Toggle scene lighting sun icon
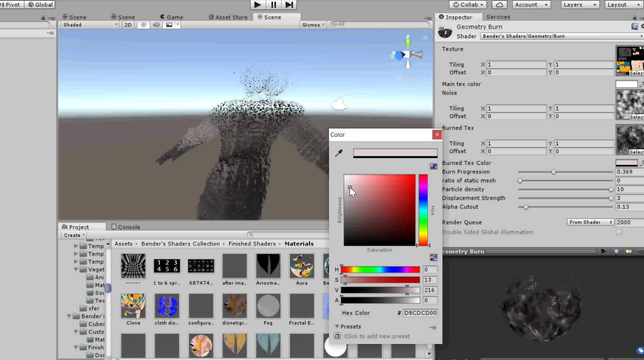The image size is (644, 360). [143, 25]
